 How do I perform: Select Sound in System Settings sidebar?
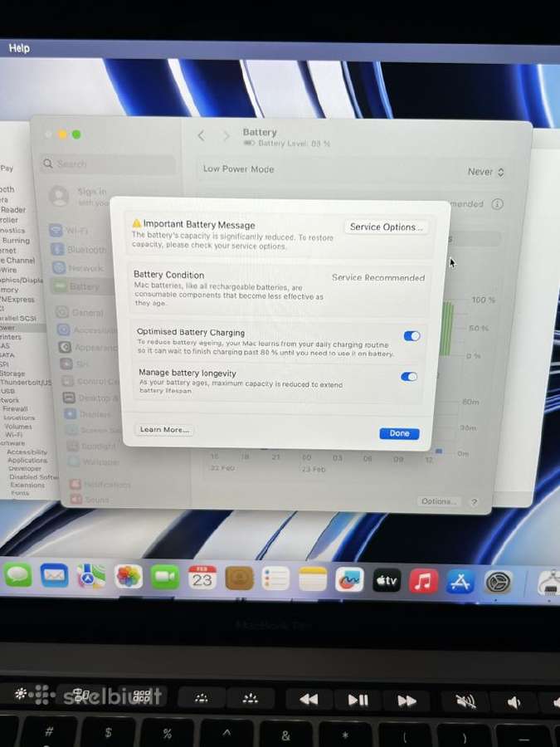tap(90, 500)
